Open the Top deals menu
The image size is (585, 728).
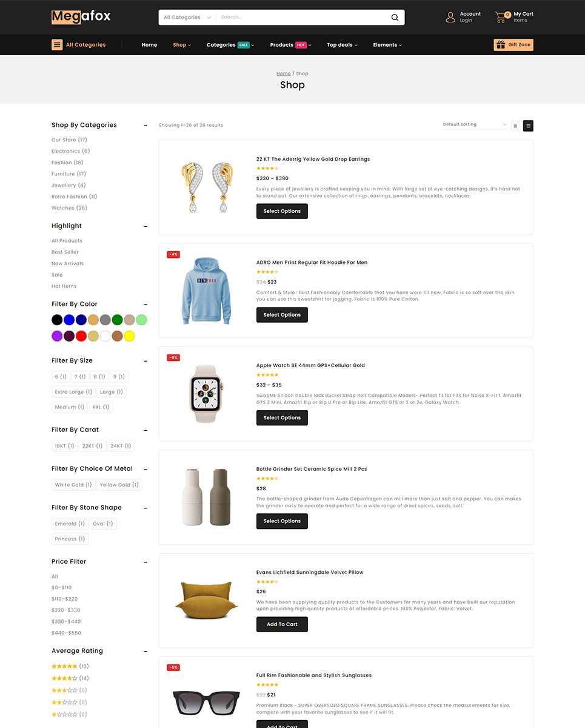(x=342, y=45)
